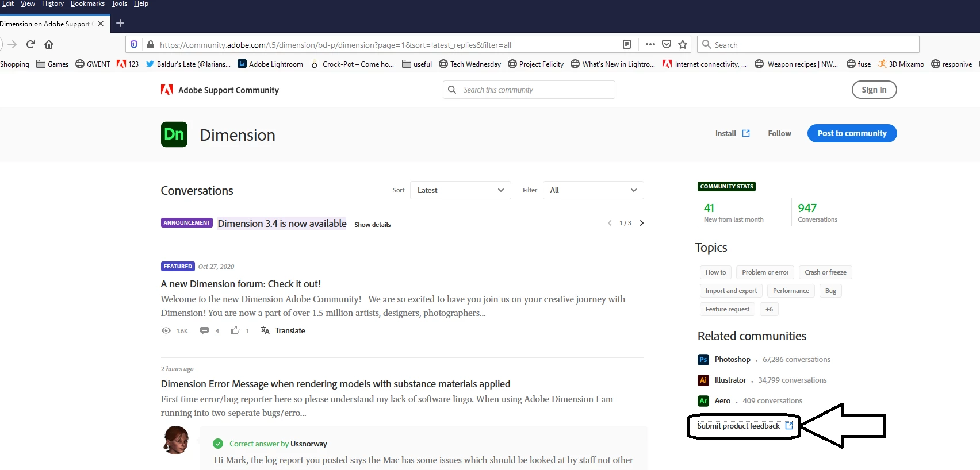
Task: Click the views eye icon showing 1.6K
Action: tap(166, 330)
